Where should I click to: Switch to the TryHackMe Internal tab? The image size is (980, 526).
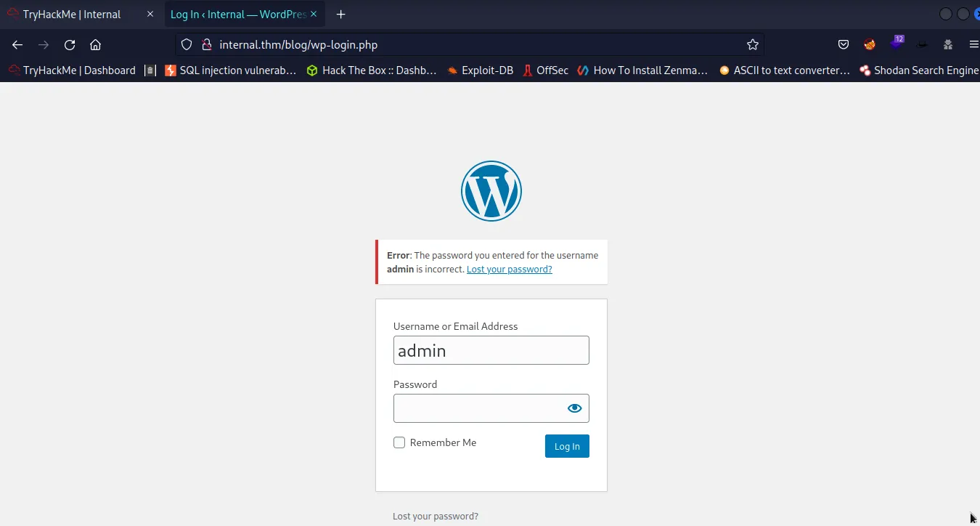73,14
